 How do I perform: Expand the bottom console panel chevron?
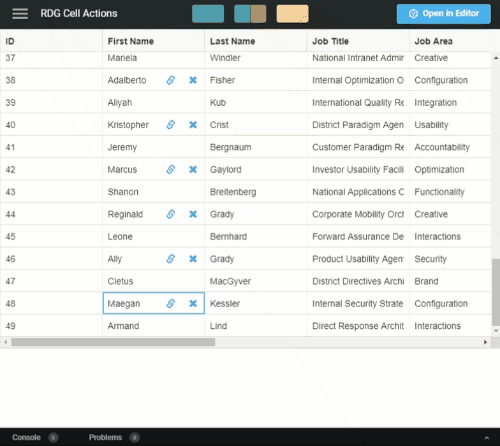point(487,438)
